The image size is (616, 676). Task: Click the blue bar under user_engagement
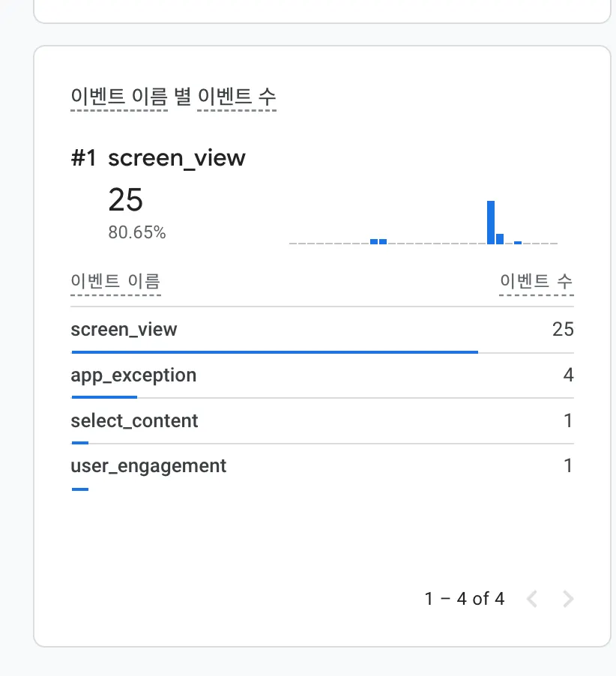tap(80, 489)
